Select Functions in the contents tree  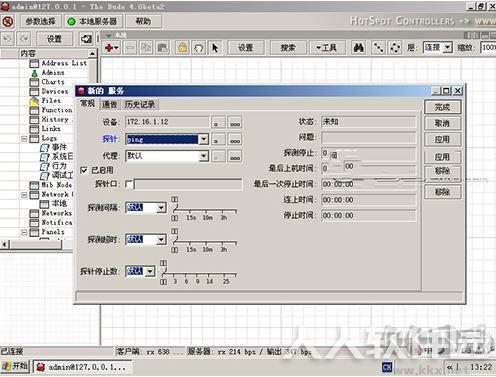click(x=51, y=110)
